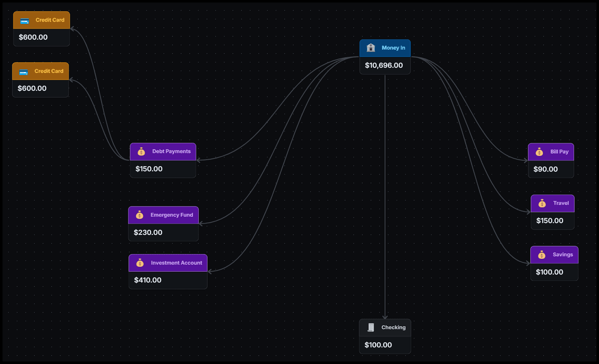599x364 pixels.
Task: Click the Travel title label
Action: tap(561, 204)
